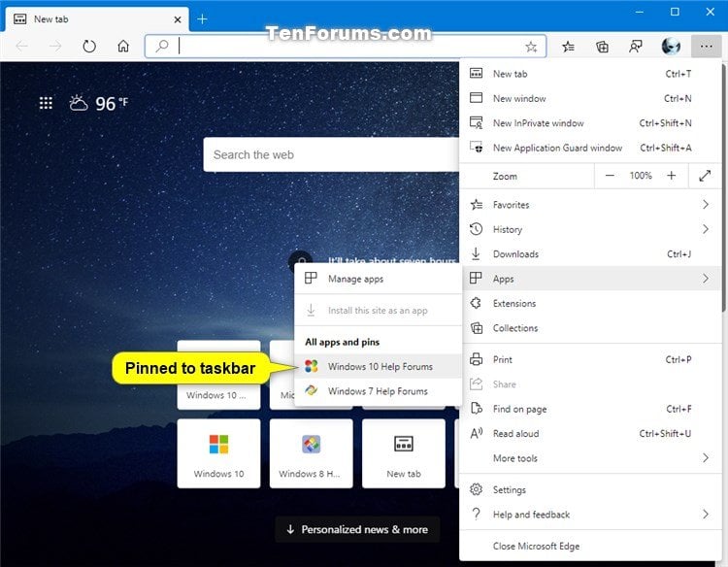
Task: Open the weather 96°F widget
Action: [x=98, y=103]
